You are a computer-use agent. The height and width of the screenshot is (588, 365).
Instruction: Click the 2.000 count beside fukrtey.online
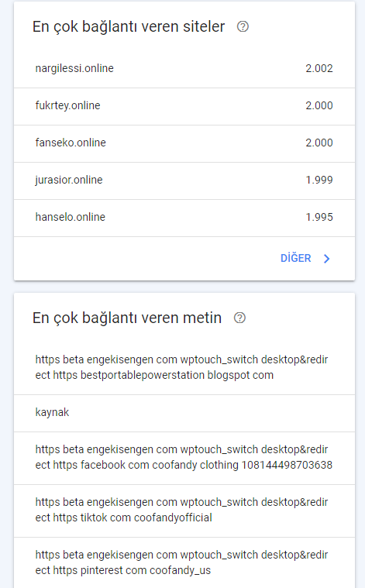319,106
